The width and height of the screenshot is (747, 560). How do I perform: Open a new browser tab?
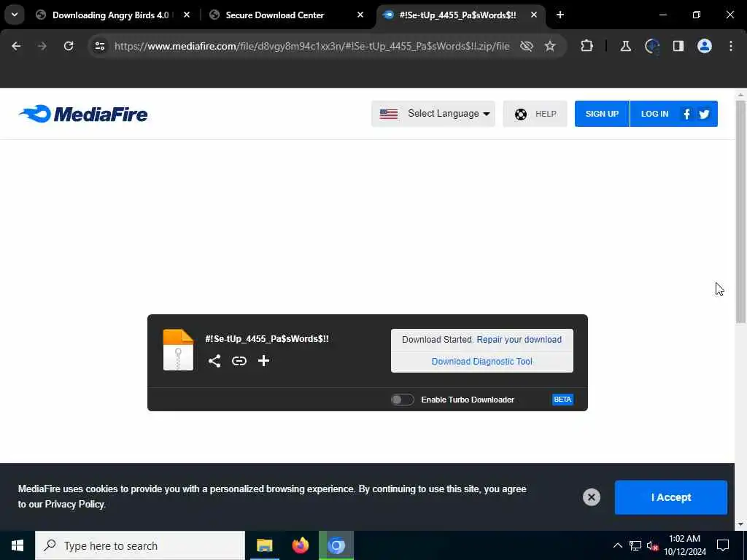coord(560,15)
